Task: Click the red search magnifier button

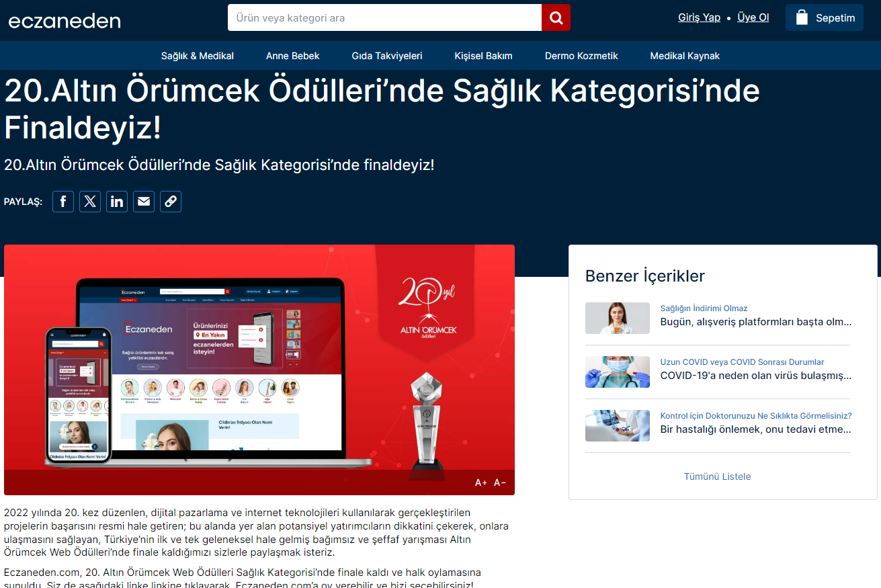Action: click(x=556, y=17)
